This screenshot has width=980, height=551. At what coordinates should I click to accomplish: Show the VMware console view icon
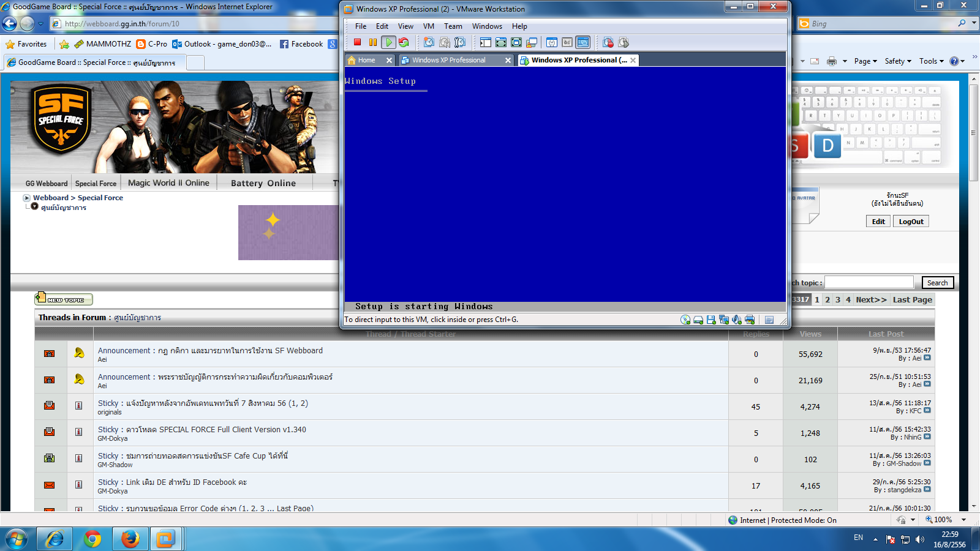583,42
